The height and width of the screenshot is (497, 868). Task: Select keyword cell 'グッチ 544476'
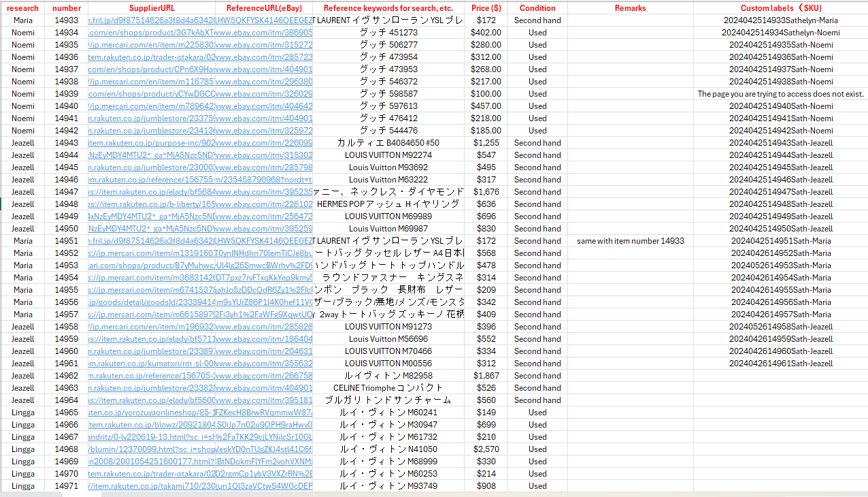tap(388, 131)
